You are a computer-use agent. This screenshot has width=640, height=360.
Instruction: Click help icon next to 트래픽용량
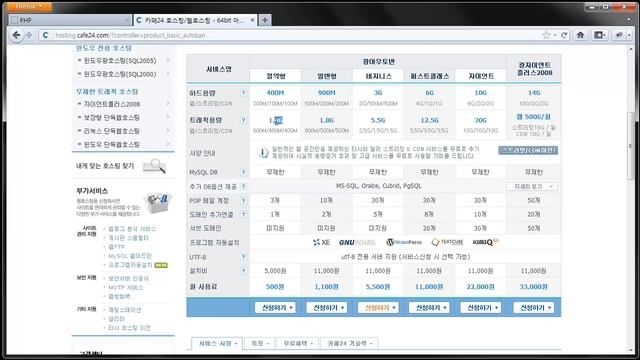(x=243, y=120)
